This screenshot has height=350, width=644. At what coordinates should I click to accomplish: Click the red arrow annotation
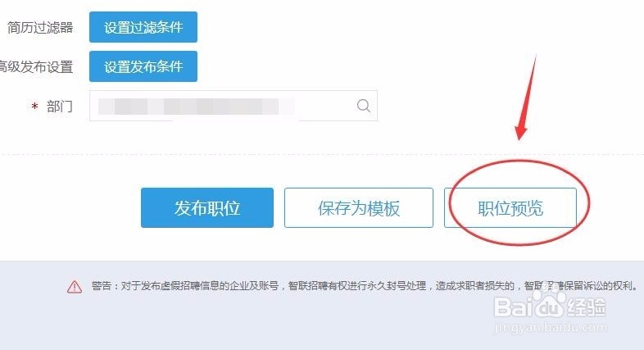tap(526, 97)
